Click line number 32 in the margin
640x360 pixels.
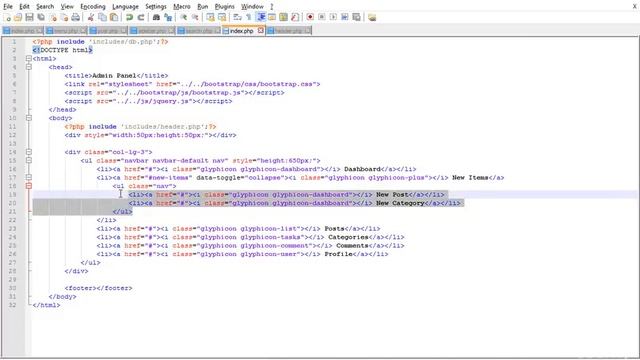[12, 305]
